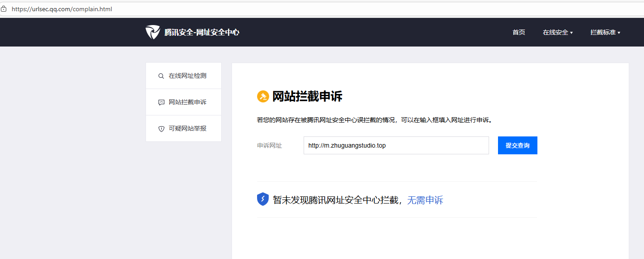Click the 提交查询 button
The image size is (644, 259).
pyautogui.click(x=517, y=145)
